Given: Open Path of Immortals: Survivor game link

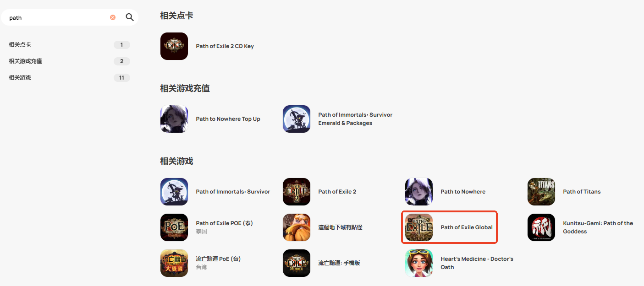Looking at the screenshot, I should (x=233, y=192).
